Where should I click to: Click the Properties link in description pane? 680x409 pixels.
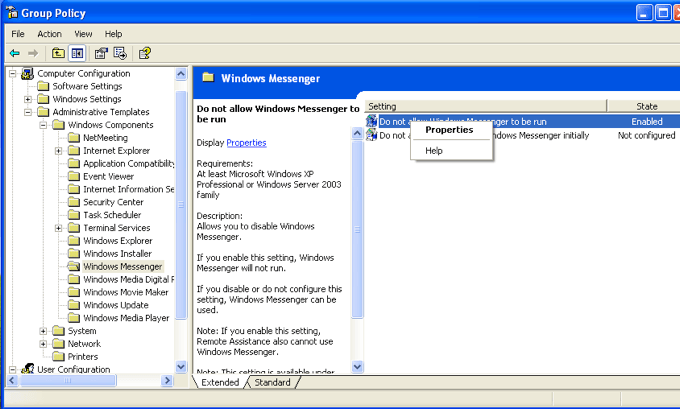[x=246, y=143]
